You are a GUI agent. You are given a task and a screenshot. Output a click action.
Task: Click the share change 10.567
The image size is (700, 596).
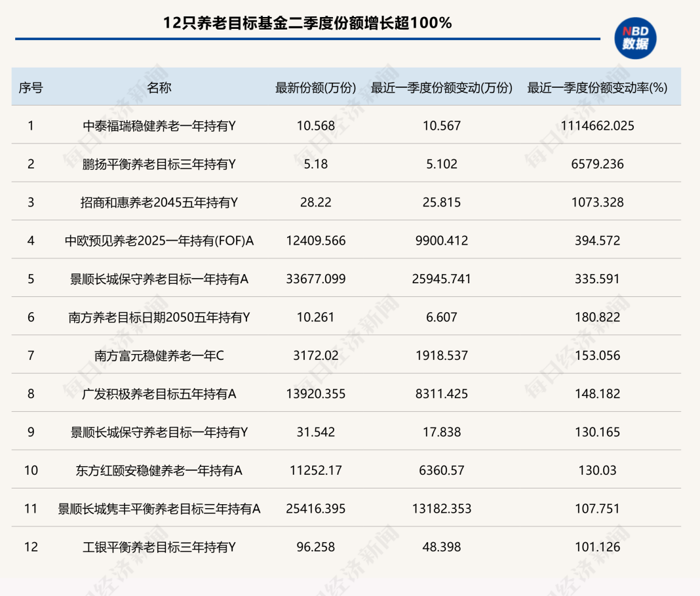(x=442, y=126)
